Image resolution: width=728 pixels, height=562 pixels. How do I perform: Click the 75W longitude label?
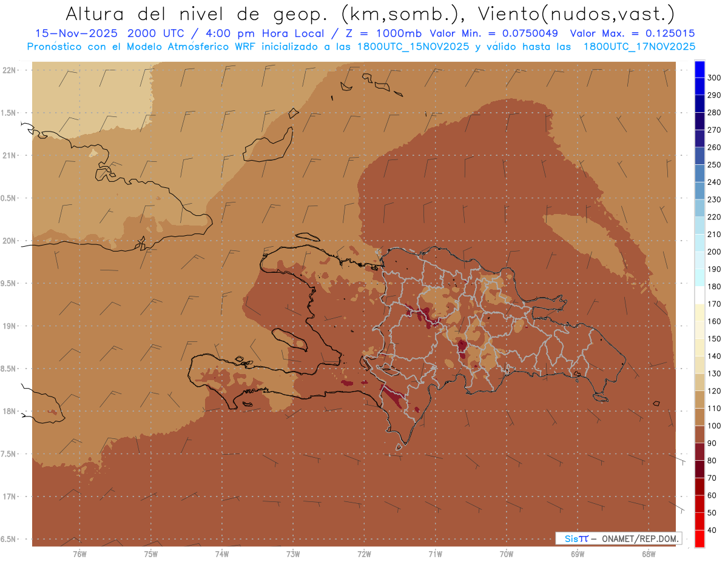(151, 554)
